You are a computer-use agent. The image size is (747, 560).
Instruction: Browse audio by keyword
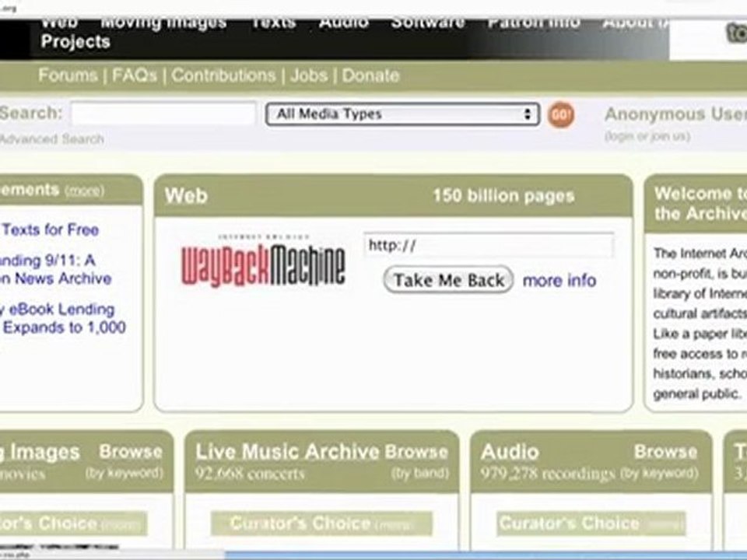point(659,473)
